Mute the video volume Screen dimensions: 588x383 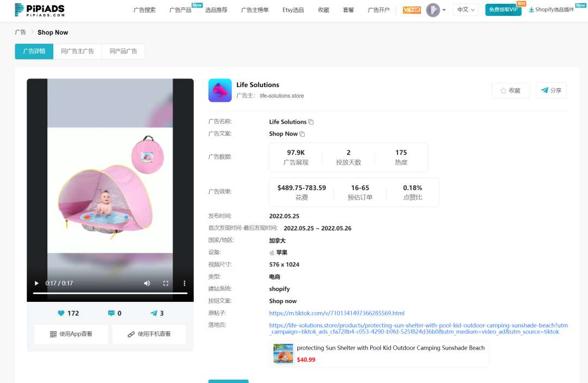pos(147,283)
